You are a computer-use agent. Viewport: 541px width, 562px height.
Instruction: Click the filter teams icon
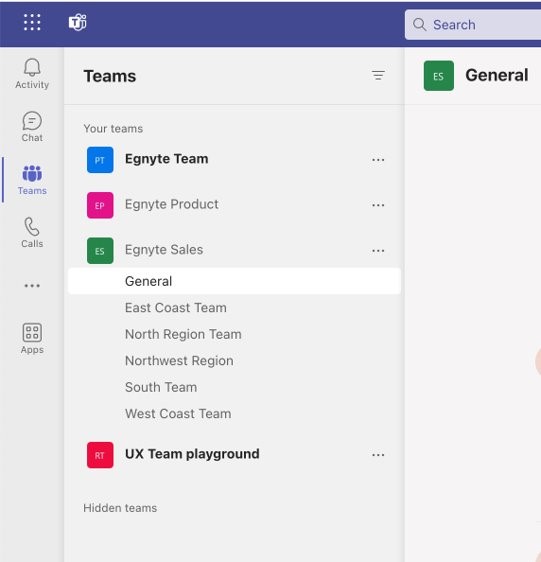pyautogui.click(x=378, y=75)
